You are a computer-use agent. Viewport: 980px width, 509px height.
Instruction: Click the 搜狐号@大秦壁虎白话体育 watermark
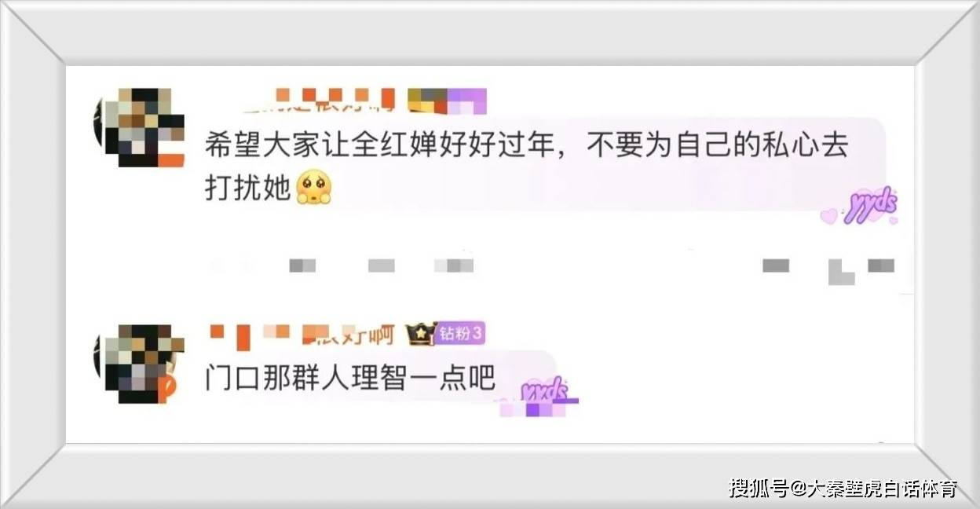pos(843,488)
